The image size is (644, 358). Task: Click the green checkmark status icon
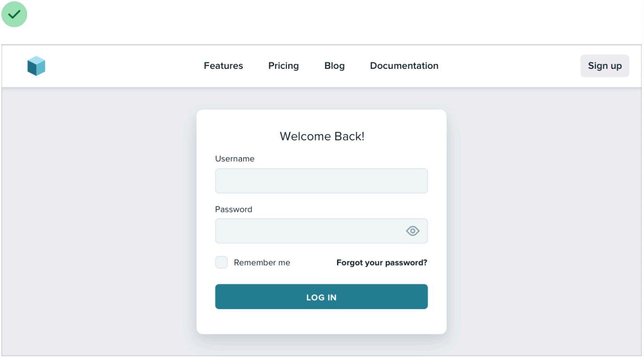coord(14,14)
